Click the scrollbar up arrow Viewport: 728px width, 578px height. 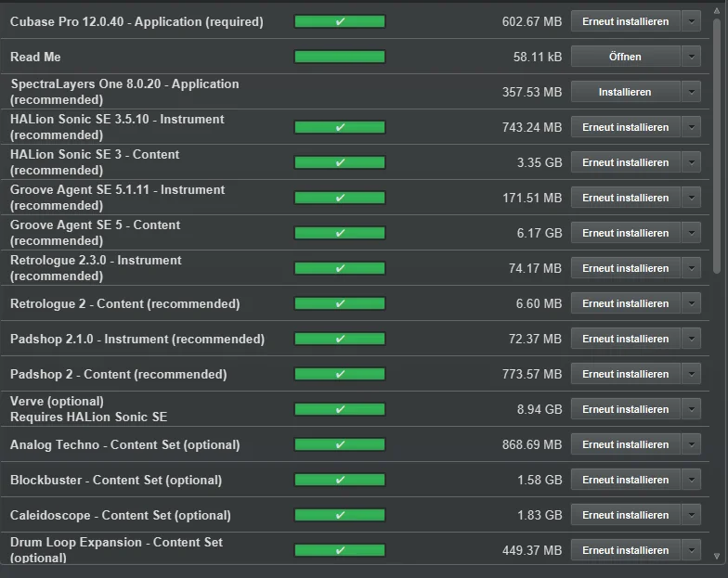717,11
